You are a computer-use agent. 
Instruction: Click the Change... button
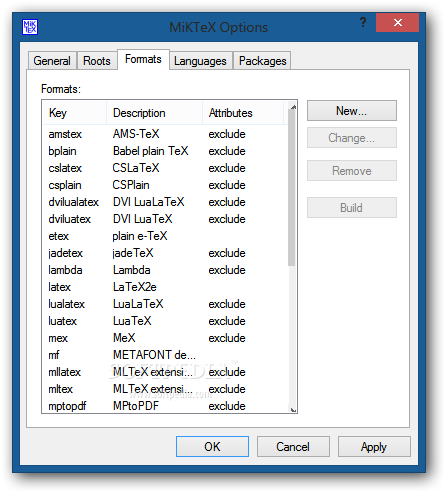click(x=352, y=138)
